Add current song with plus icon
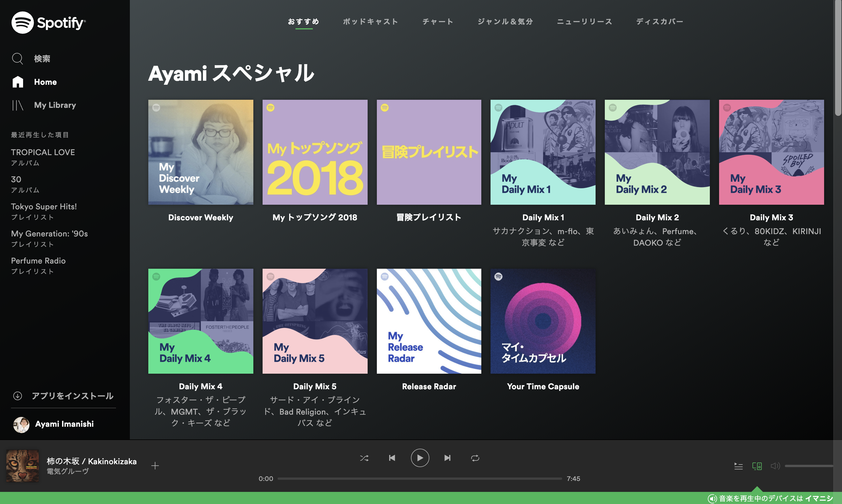Screen dimensions: 842x504 [x=155, y=466]
